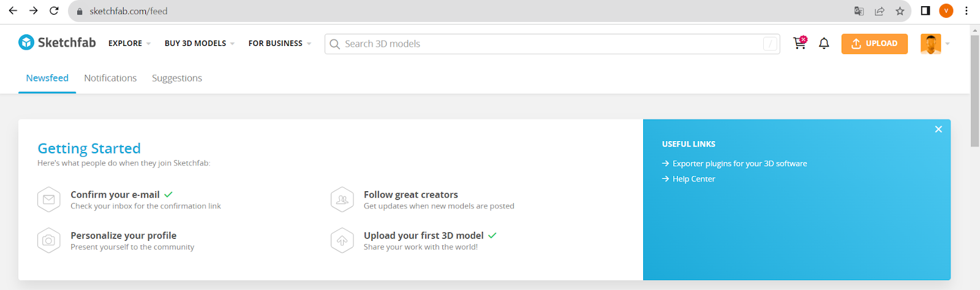Click 'Share your work with the world!' text
Viewport: 980px width, 290px height.
[421, 247]
